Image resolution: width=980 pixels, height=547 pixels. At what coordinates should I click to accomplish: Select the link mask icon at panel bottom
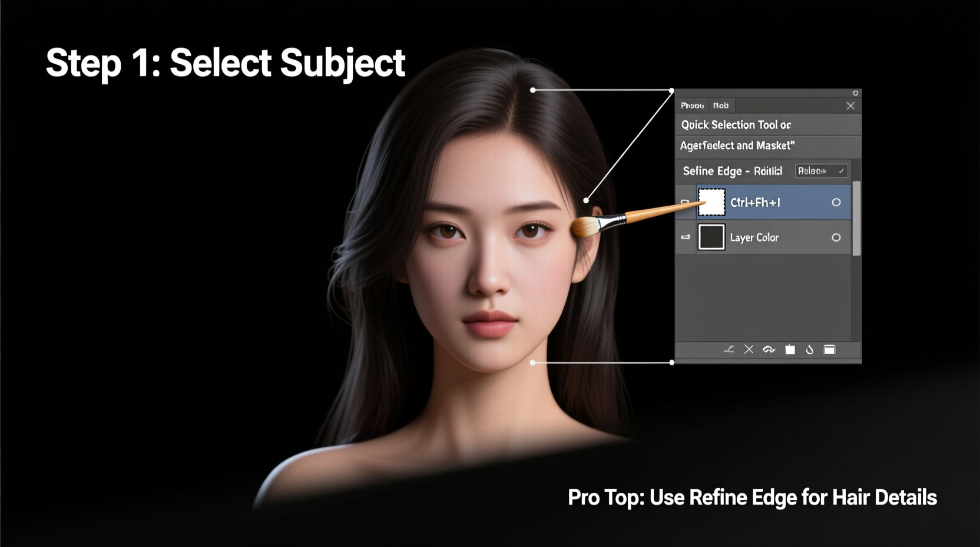(x=729, y=350)
